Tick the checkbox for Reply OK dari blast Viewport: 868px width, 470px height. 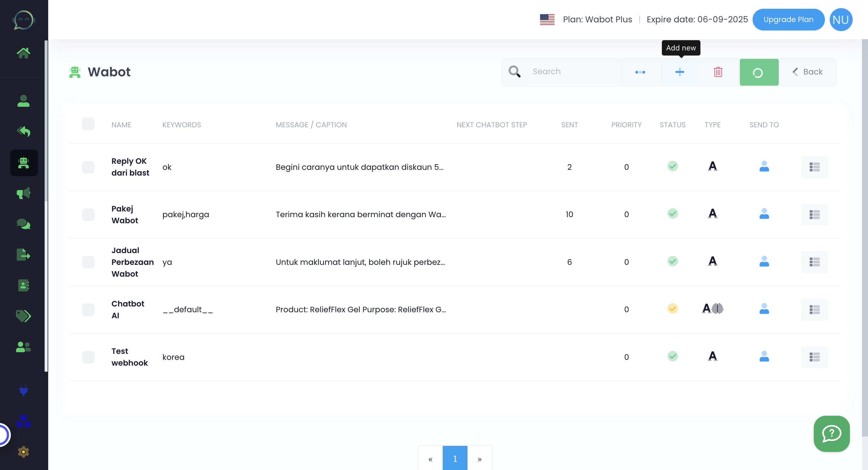pos(88,167)
